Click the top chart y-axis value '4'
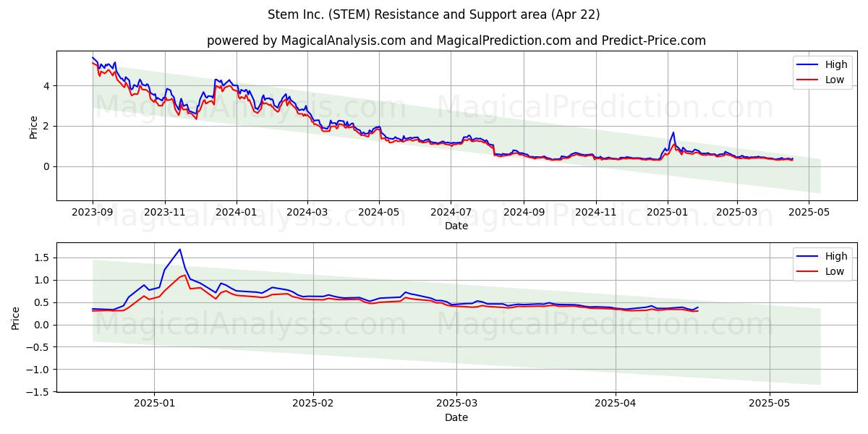 [46, 85]
